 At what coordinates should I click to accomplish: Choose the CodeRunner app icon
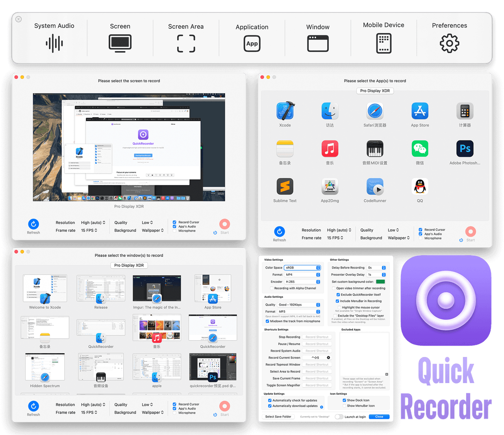coord(375,187)
